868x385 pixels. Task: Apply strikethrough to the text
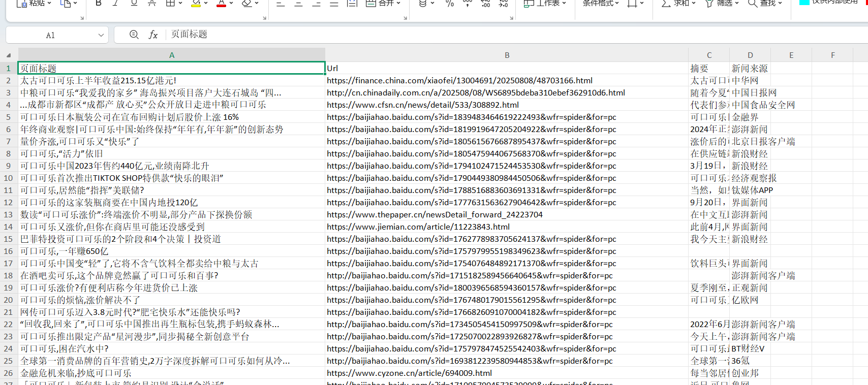151,3
